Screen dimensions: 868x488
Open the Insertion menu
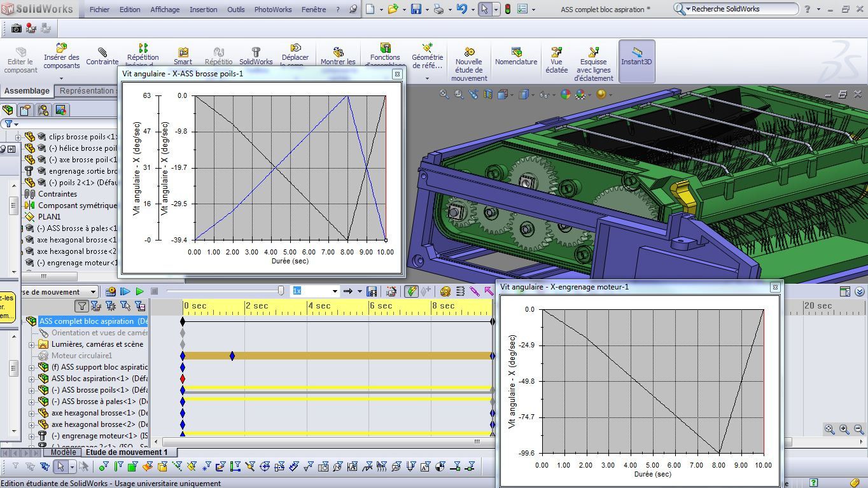click(x=204, y=10)
